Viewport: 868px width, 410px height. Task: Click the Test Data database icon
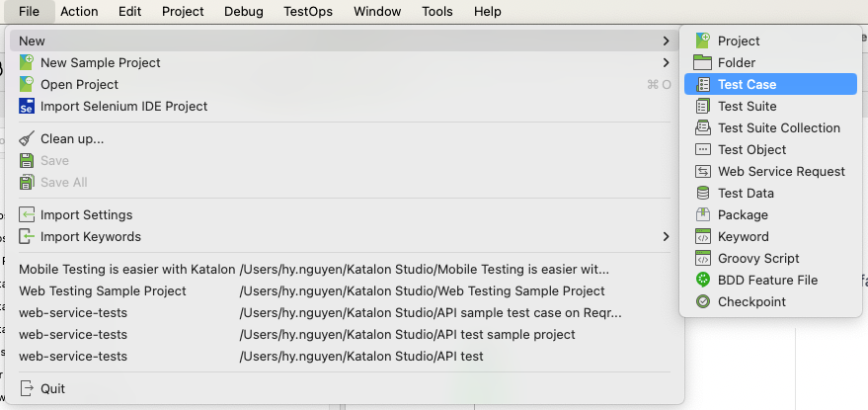(x=703, y=193)
